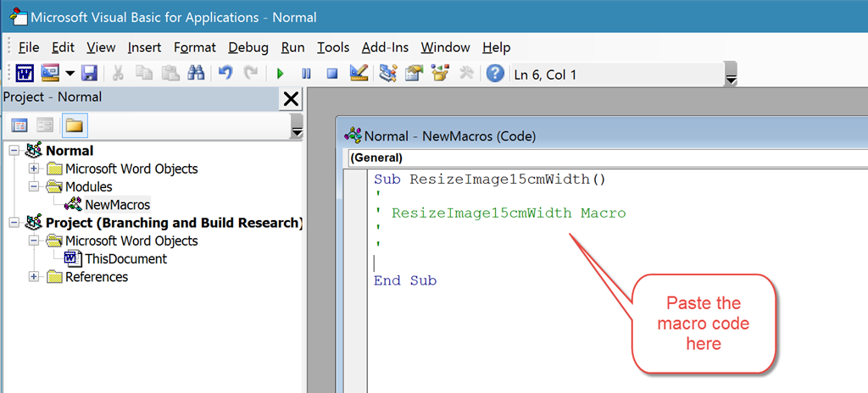Run the macro with the green play icon
868x393 pixels.
[280, 74]
